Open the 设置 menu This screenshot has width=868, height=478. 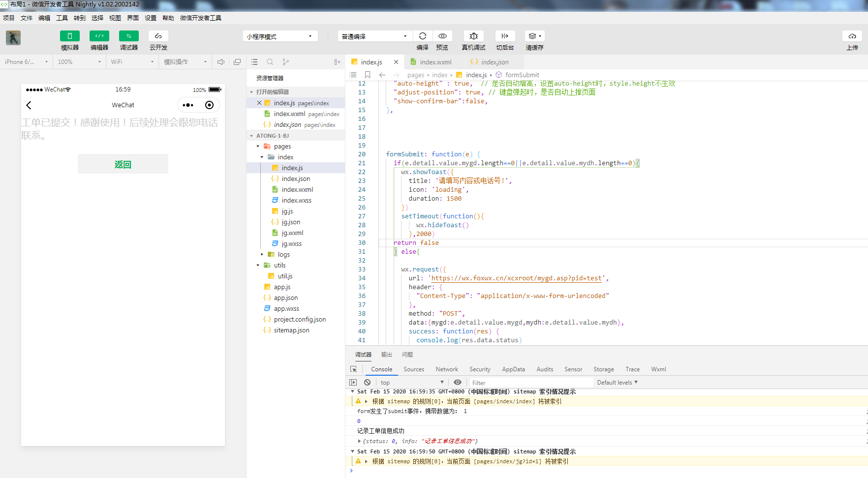click(151, 18)
